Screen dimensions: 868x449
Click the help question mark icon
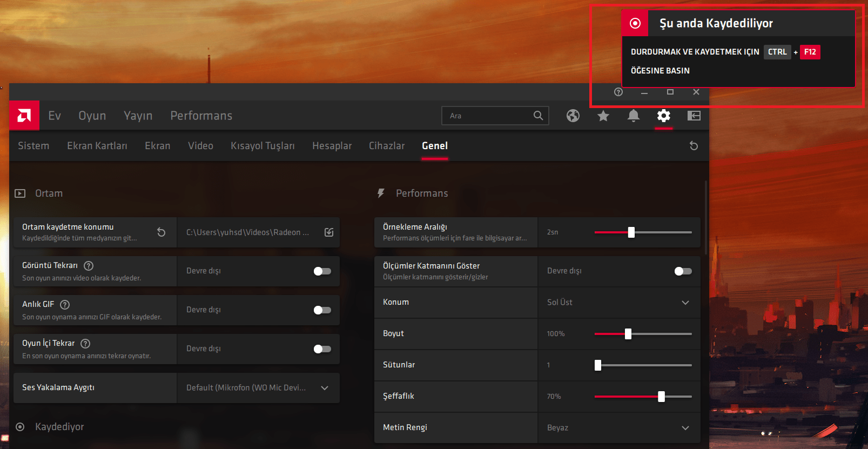pos(618,92)
